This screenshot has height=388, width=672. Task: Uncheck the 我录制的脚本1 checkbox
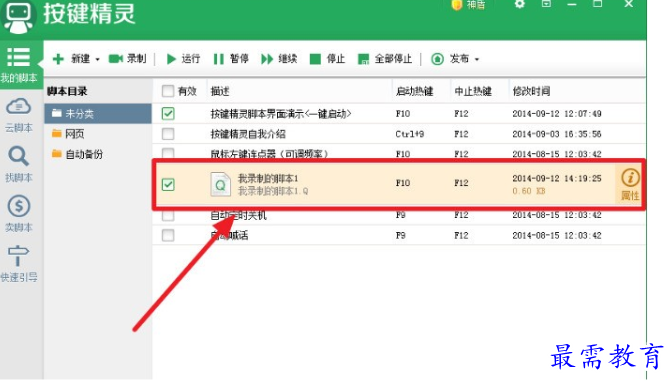pyautogui.click(x=168, y=184)
